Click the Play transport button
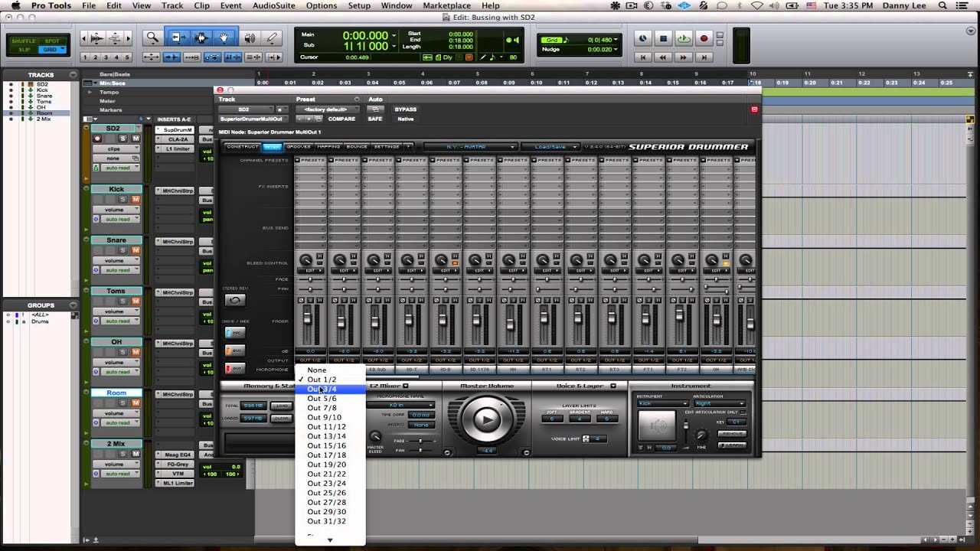The image size is (980, 551). pos(684,38)
